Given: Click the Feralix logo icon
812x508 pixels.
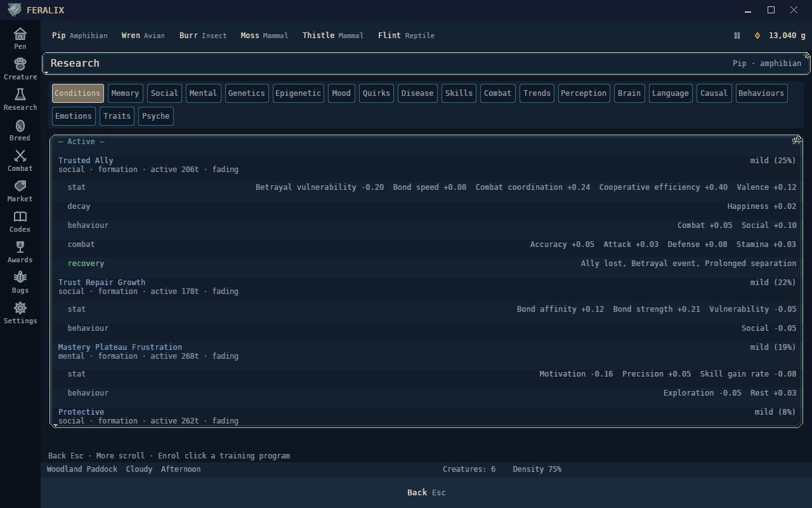Looking at the screenshot, I should pos(14,10).
